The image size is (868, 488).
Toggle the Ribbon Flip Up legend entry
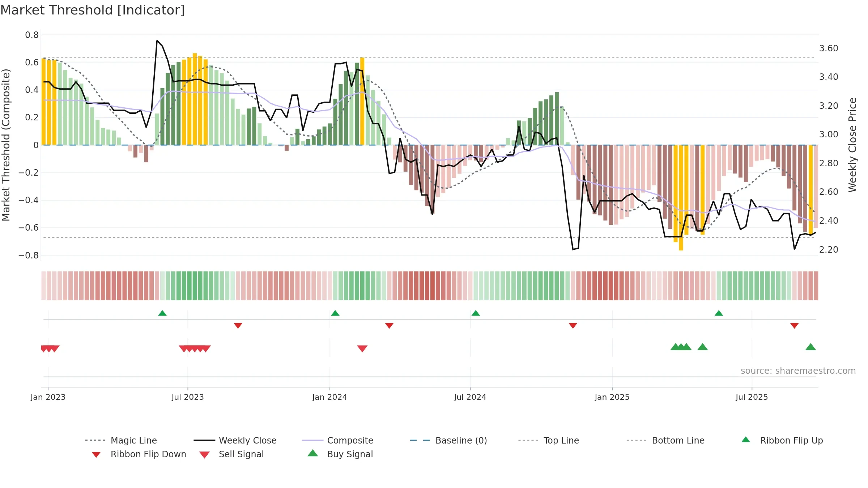[782, 440]
